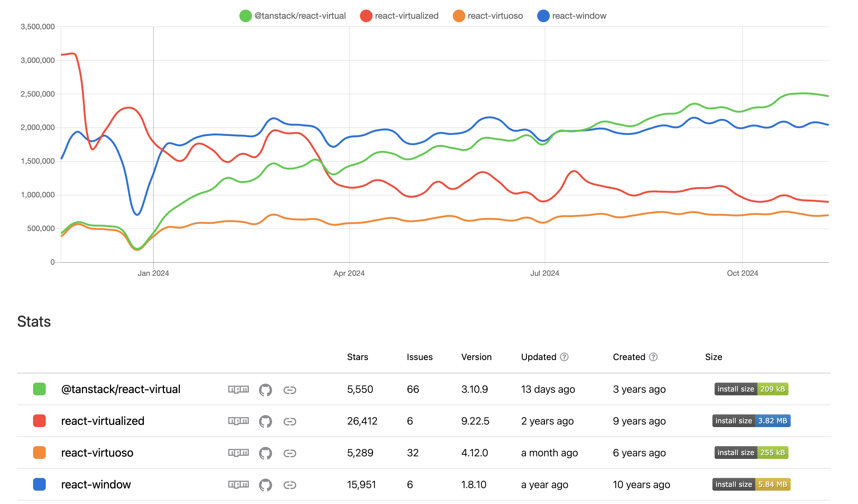Viewport: 858px width, 504px height.
Task: Click help icon next to Created
Action: 653,357
